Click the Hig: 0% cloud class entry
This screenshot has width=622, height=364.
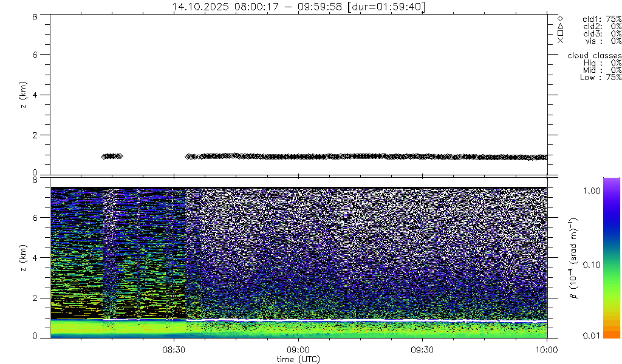pos(602,62)
